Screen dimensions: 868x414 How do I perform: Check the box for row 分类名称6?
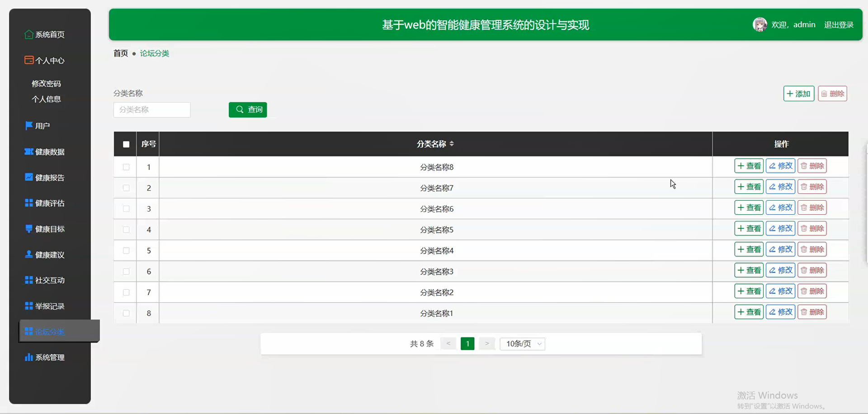pyautogui.click(x=126, y=208)
